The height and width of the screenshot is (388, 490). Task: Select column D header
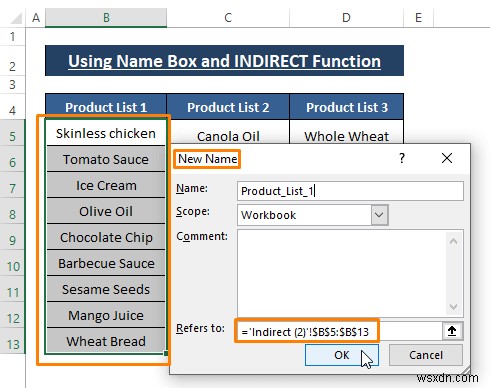[x=346, y=18]
